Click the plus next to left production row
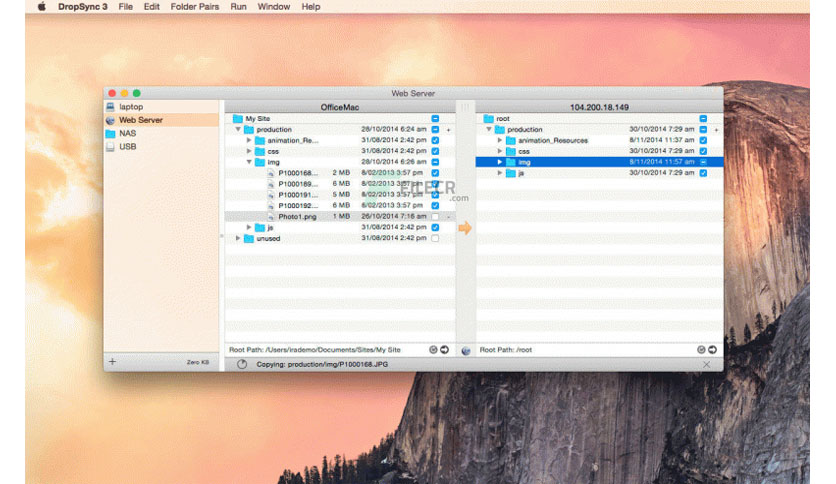Viewport: 836px width, 484px height. tap(448, 130)
